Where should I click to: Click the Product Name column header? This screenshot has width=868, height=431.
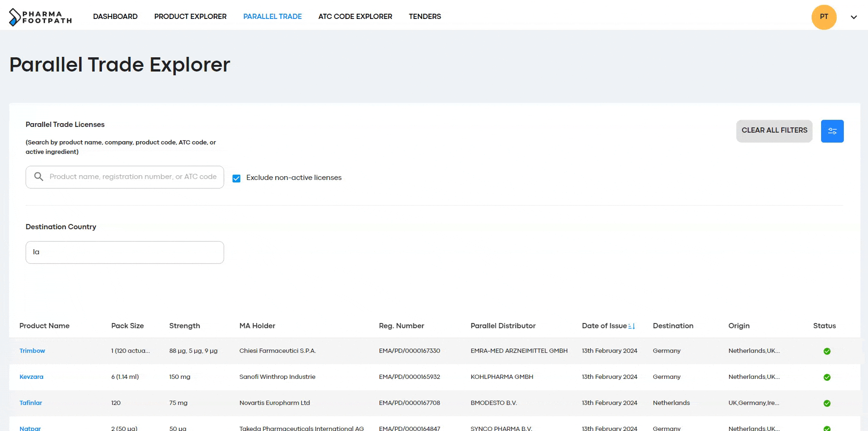[x=45, y=326]
